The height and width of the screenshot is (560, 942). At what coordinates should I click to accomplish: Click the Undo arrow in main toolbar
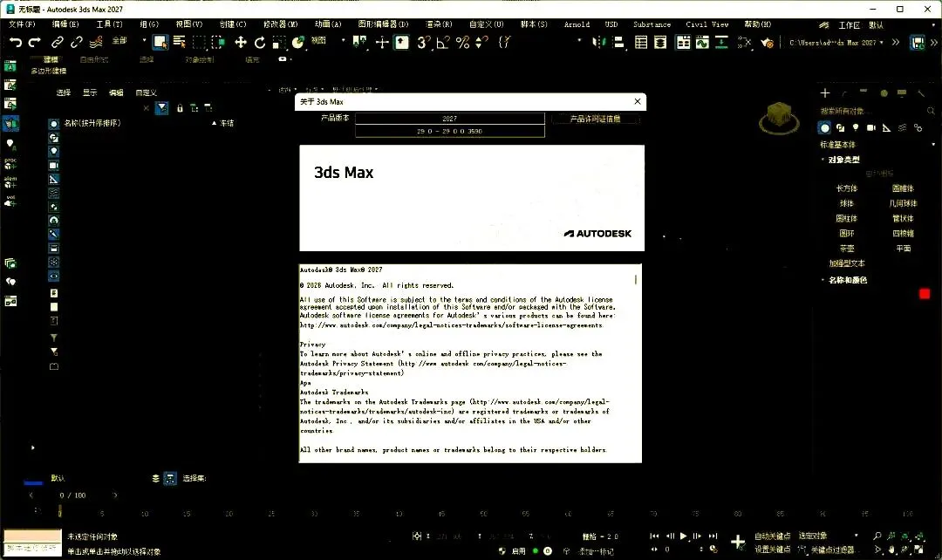pyautogui.click(x=17, y=42)
